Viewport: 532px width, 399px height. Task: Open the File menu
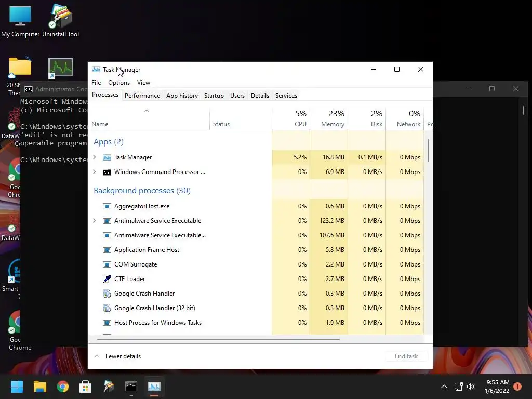[x=96, y=83]
